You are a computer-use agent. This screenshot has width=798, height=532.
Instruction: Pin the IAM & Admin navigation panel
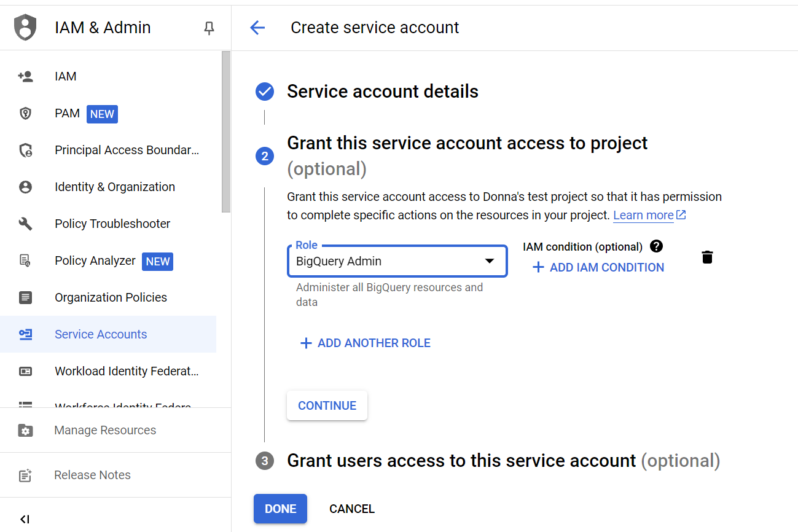[x=209, y=28]
